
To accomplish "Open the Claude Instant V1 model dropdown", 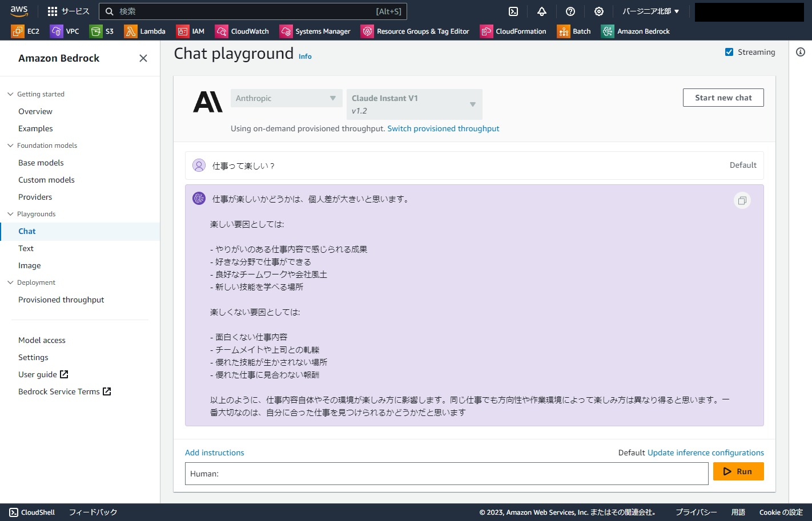I will tap(415, 104).
